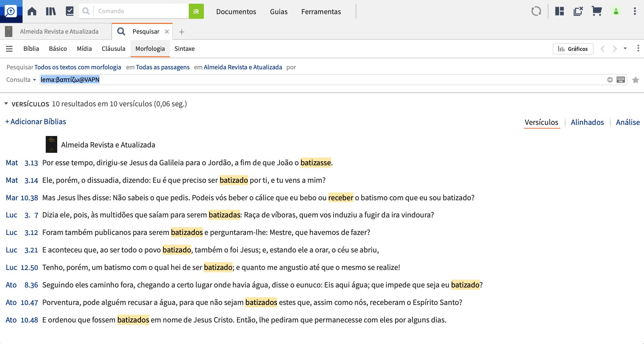This screenshot has width=644, height=344.
Task: Open the shopping cart store icon
Action: tap(597, 11)
